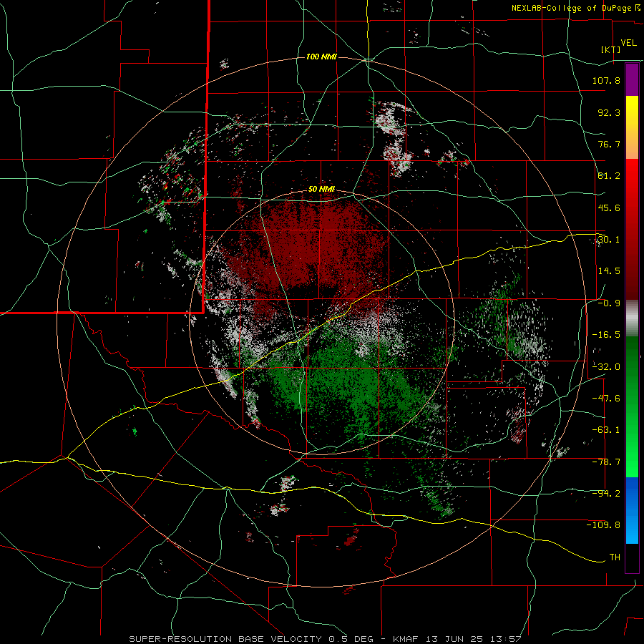The width and height of the screenshot is (644, 644).
Task: Pick the green segment of velocity scale
Action: [632, 406]
